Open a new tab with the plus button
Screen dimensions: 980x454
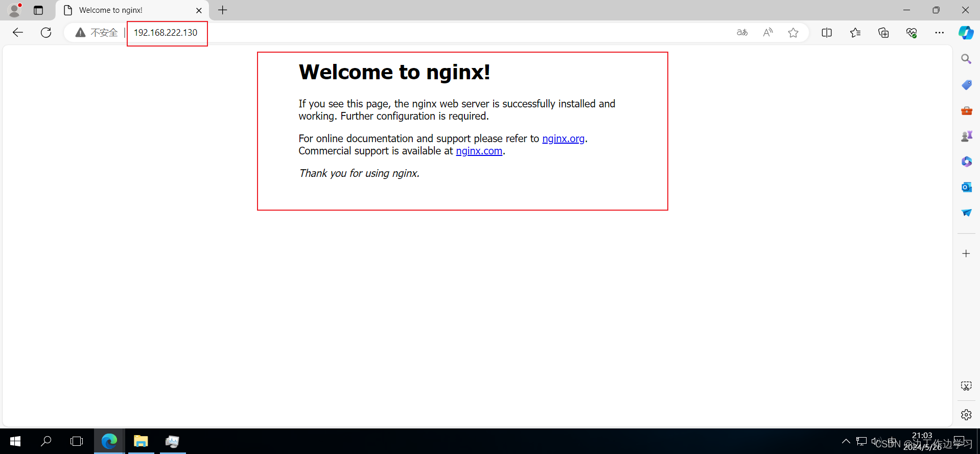click(x=223, y=10)
